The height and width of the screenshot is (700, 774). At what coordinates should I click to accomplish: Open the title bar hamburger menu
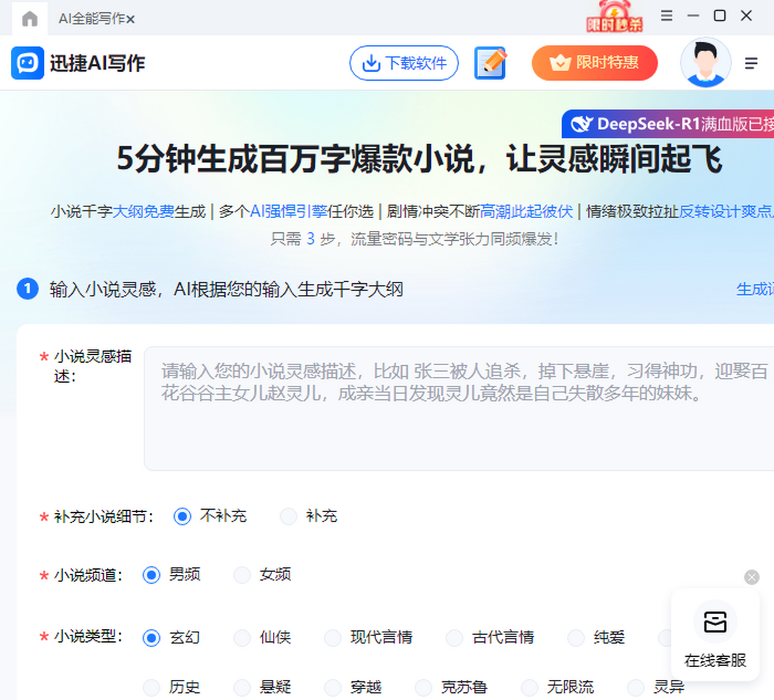click(x=667, y=15)
